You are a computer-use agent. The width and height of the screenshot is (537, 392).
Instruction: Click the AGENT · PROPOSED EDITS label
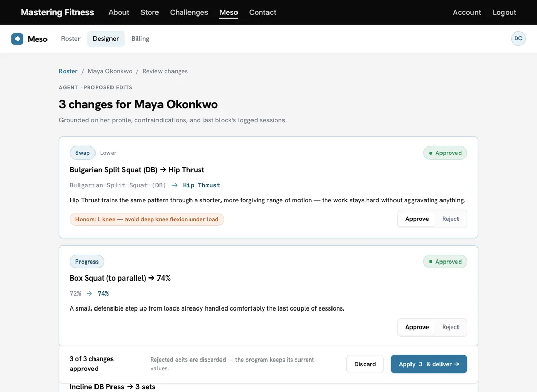(96, 88)
